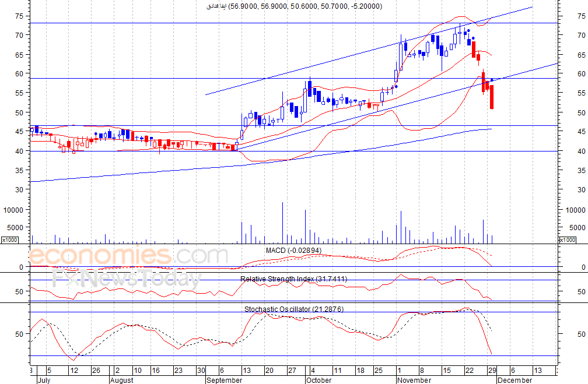
Task: Select the date label 18 in October
Action: pos(360,370)
